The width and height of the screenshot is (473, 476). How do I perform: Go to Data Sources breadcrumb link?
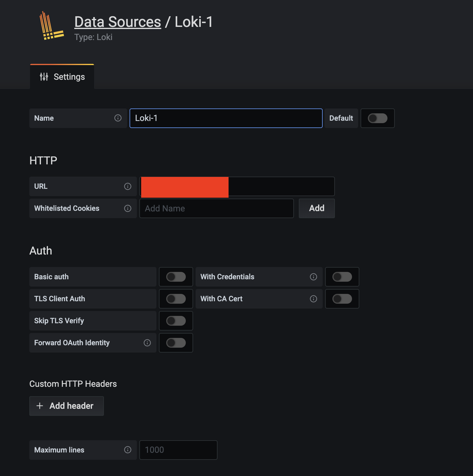pyautogui.click(x=118, y=22)
